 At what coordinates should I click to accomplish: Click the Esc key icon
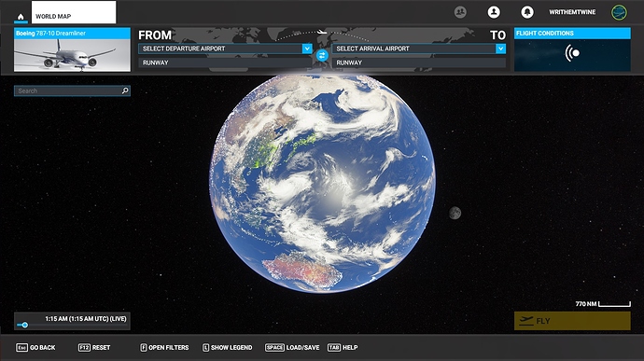tap(21, 347)
